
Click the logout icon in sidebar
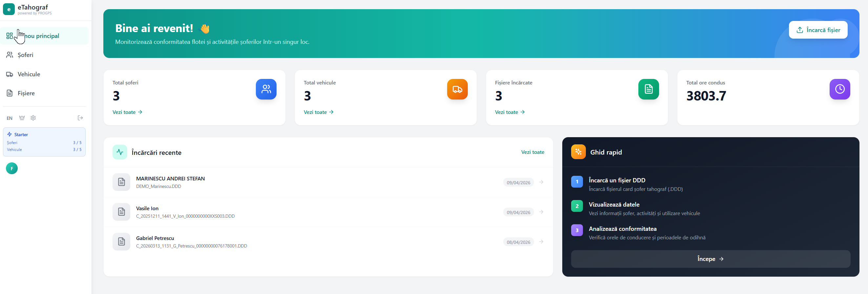tap(80, 118)
